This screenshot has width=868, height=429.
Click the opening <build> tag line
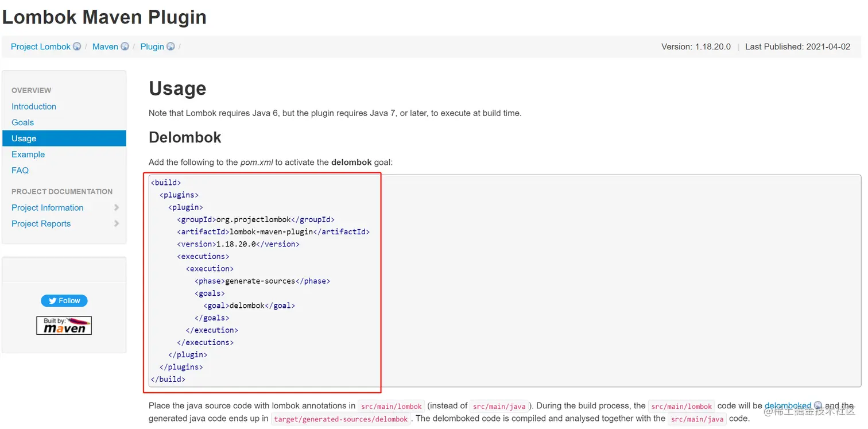tap(166, 183)
